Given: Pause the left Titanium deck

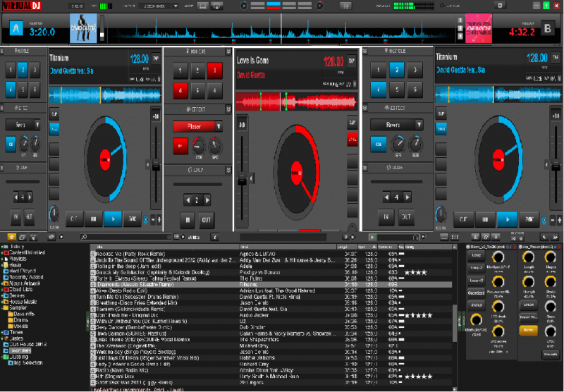Looking at the screenshot, I should pyautogui.click(x=94, y=219).
